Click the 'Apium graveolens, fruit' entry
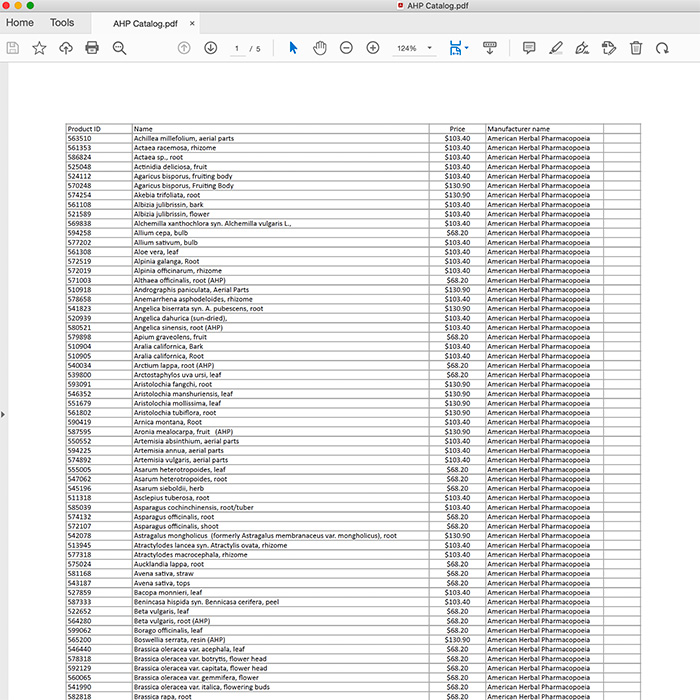 point(170,337)
